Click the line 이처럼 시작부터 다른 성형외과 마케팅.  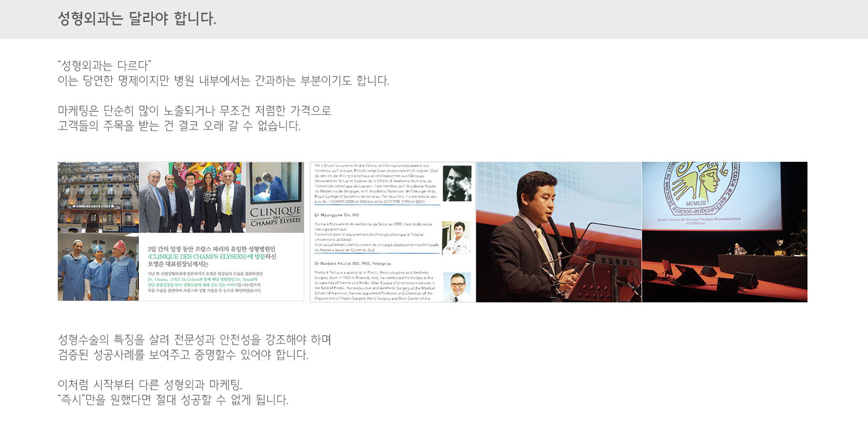point(150,385)
